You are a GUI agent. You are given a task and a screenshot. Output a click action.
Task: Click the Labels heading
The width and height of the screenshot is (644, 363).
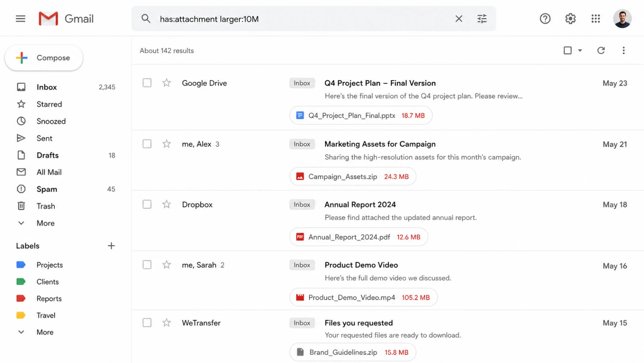pos(28,246)
